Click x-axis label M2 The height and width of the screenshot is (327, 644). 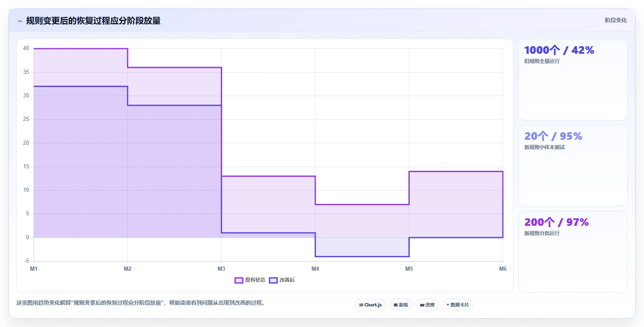[128, 269]
